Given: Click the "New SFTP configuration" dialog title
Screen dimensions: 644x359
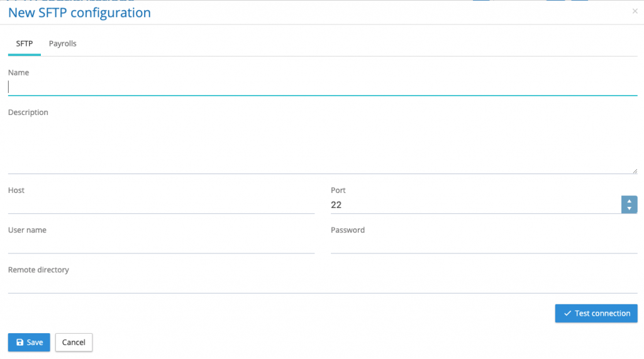Looking at the screenshot, I should pos(79,13).
